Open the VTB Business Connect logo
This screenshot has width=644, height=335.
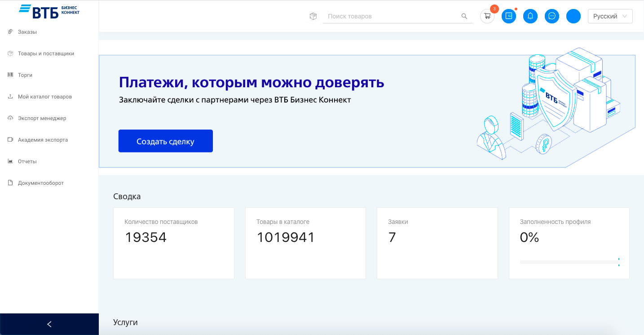coord(49,11)
